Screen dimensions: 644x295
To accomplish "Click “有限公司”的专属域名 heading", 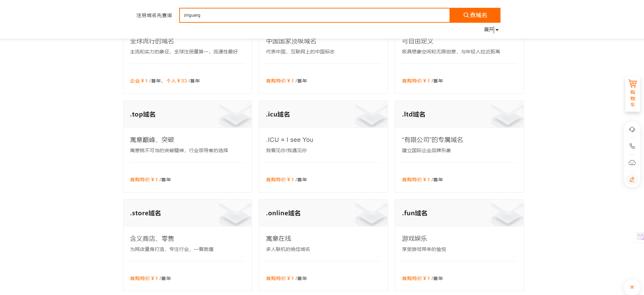I will [x=432, y=140].
